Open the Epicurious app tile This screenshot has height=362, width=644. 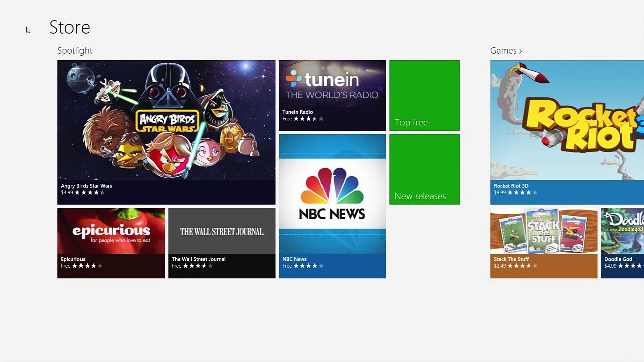[111, 243]
